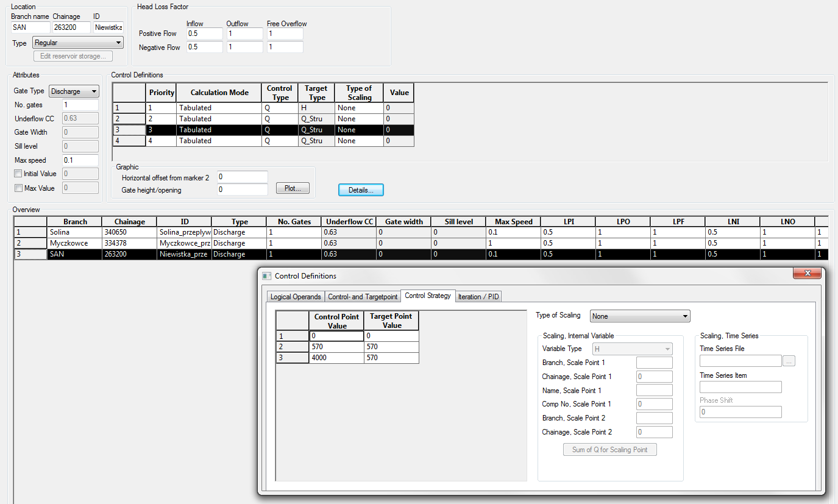Screen dimensions: 838x504
Task: Expand the Type of Scaling dropdown
Action: click(640, 316)
